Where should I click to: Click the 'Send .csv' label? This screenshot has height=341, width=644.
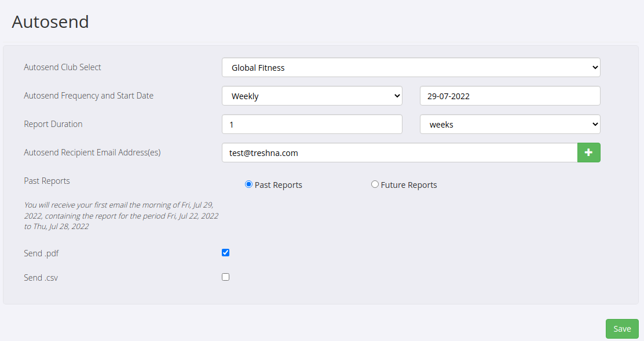[41, 278]
